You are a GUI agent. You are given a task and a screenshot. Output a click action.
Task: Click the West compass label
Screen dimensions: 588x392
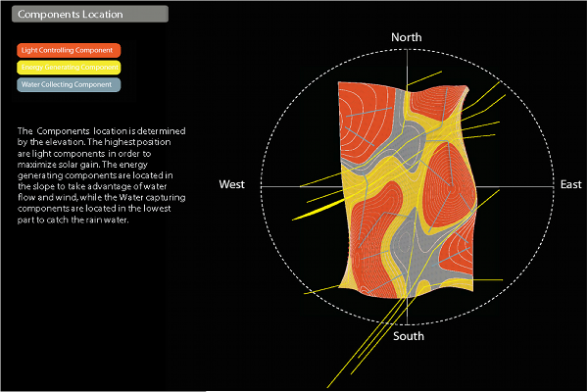231,184
